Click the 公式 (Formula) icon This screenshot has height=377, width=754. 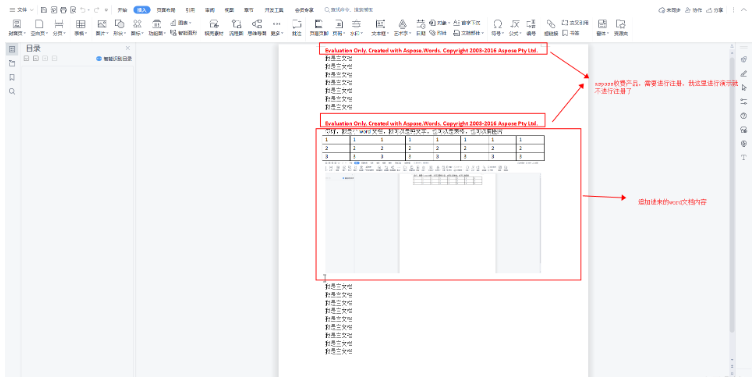point(515,24)
